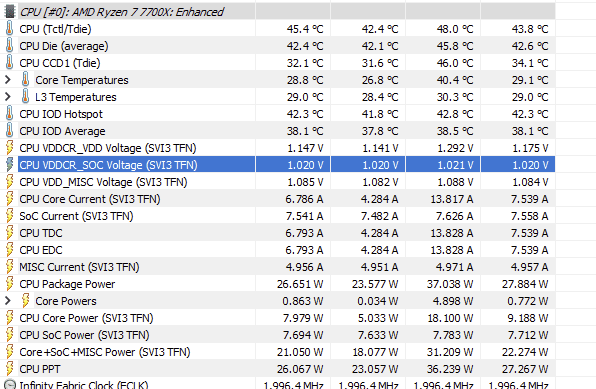Click the 18.100 W CPU Core Power value

pos(450,318)
